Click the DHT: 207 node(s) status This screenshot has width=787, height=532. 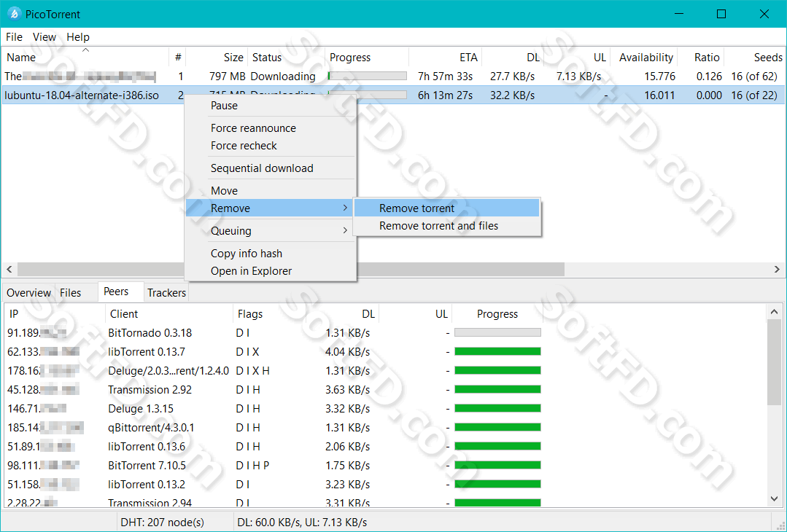(x=162, y=523)
